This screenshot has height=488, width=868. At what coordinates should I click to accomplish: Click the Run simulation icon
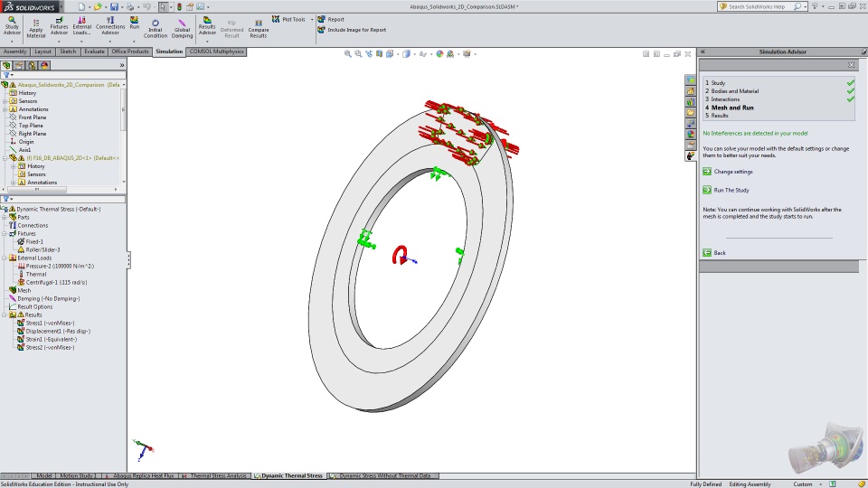[134, 23]
